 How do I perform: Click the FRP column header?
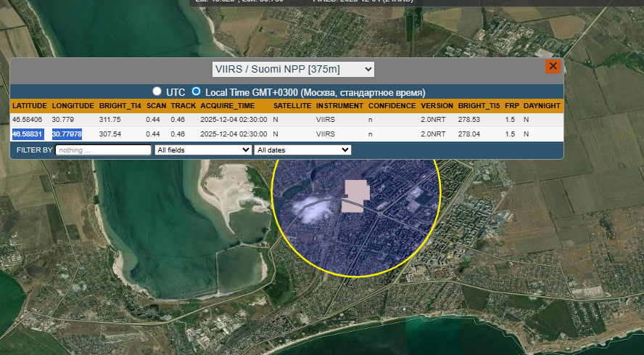[512, 106]
